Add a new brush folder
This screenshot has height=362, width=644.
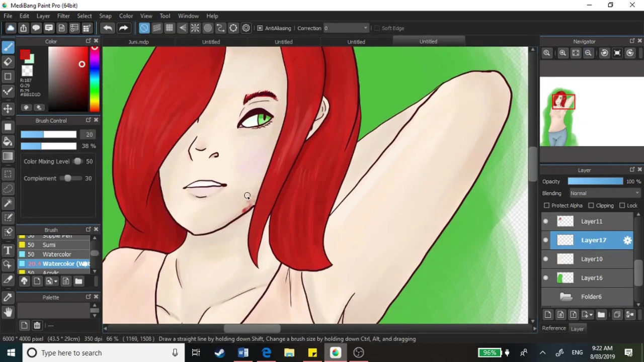point(78,282)
